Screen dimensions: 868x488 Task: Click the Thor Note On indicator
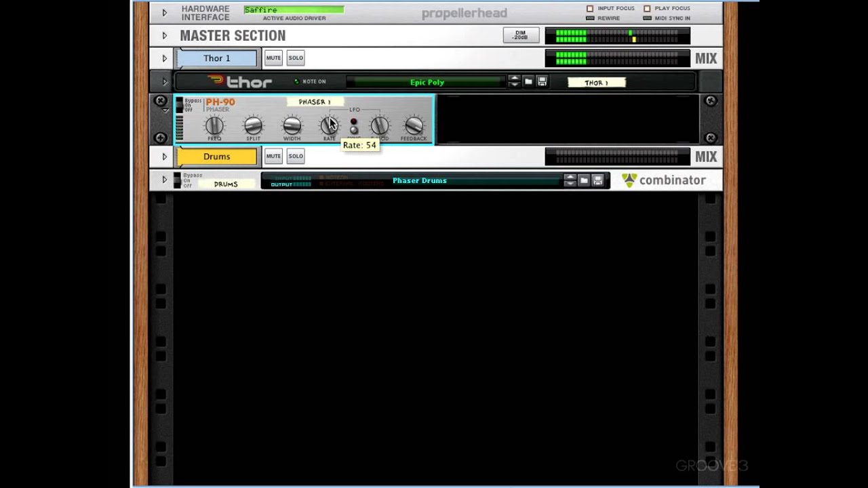pyautogui.click(x=296, y=81)
